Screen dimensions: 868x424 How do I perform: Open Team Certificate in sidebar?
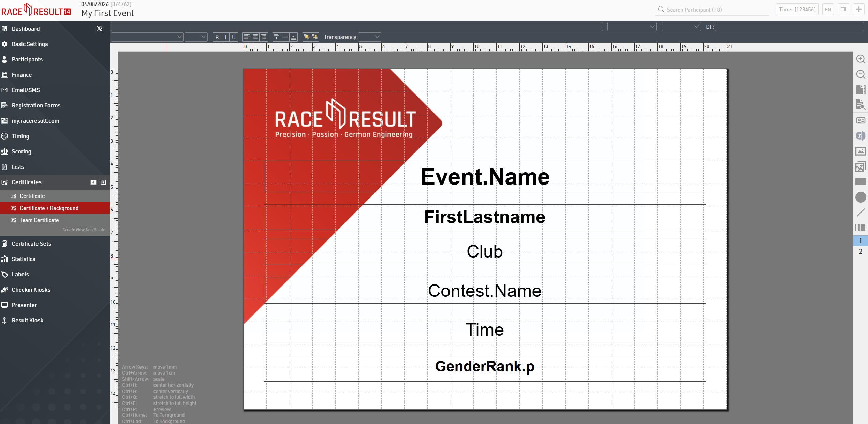(39, 220)
